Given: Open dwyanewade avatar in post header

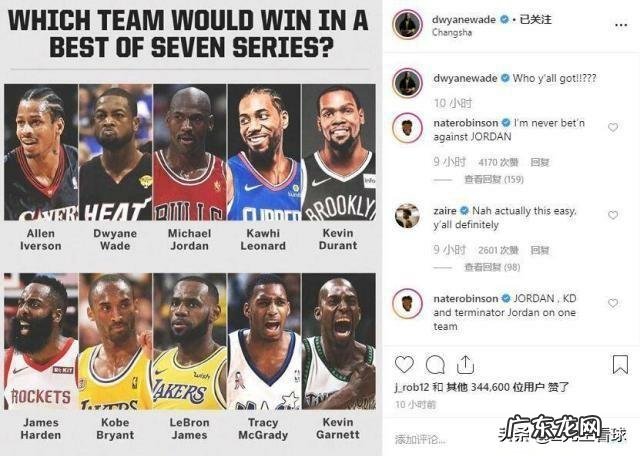Looking at the screenshot, I should (407, 24).
